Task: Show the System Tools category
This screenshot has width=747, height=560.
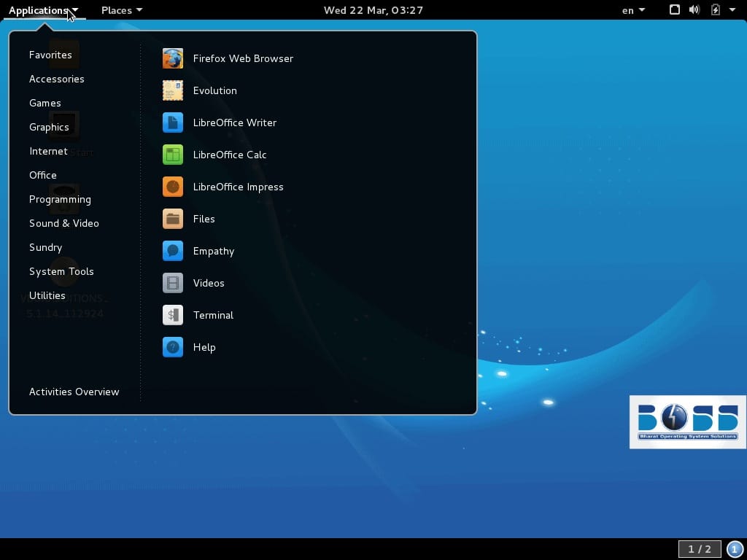Action: pos(61,271)
